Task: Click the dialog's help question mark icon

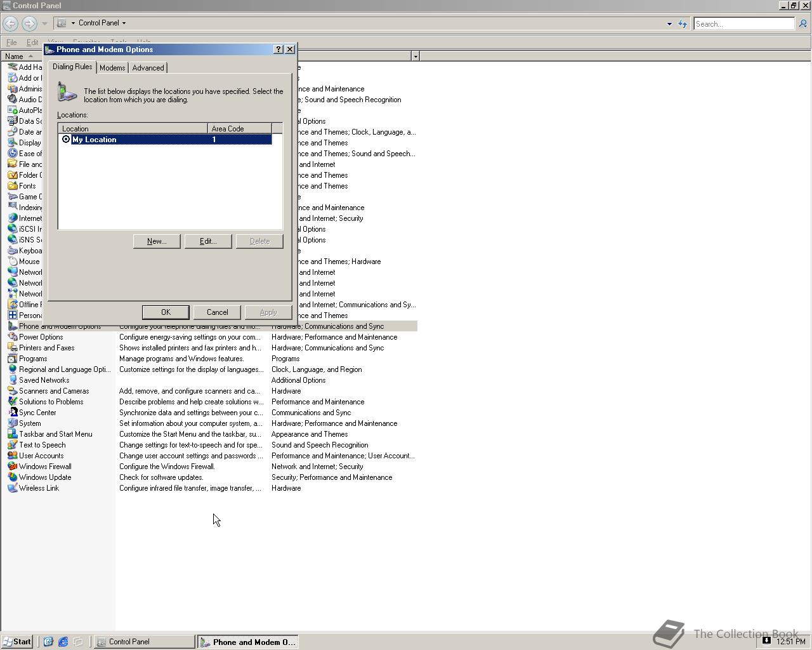Action: pos(278,50)
